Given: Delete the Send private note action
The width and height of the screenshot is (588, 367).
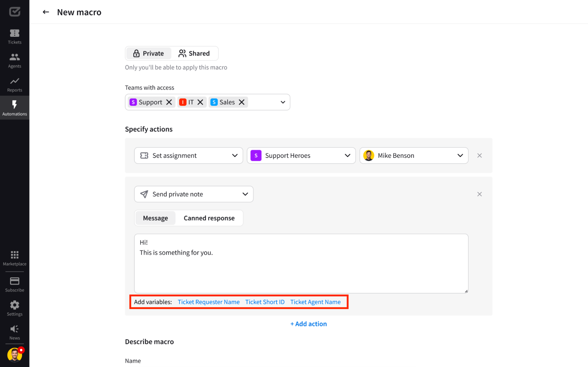Looking at the screenshot, I should point(479,194).
